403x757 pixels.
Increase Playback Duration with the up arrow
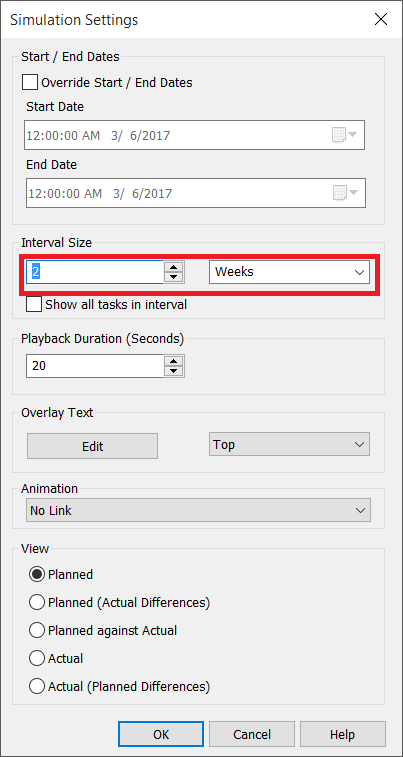[174, 361]
